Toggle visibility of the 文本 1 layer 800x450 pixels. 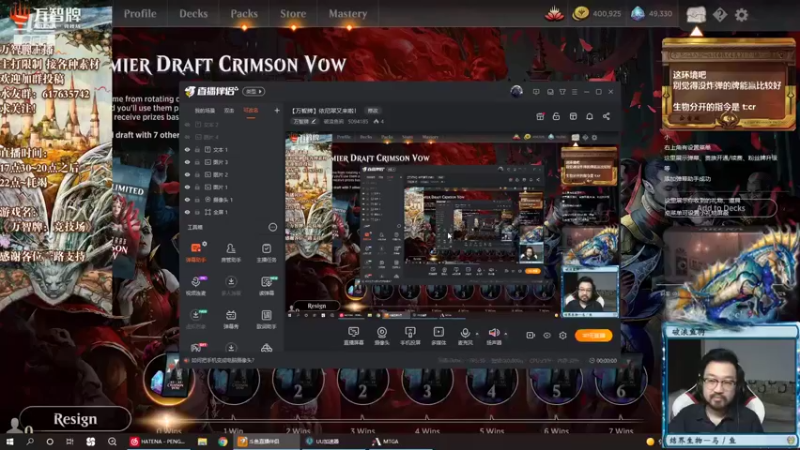(x=187, y=149)
